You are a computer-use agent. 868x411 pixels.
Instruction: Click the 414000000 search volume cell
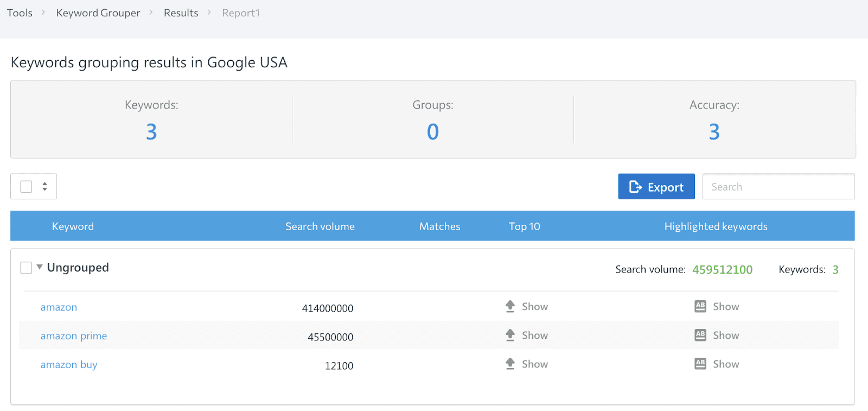[328, 308]
